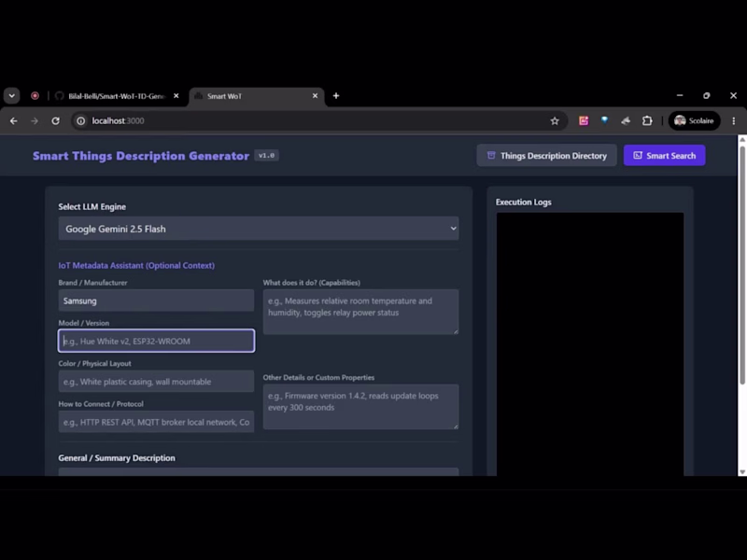Minimize the Chrome window
747x560 pixels.
pyautogui.click(x=680, y=96)
